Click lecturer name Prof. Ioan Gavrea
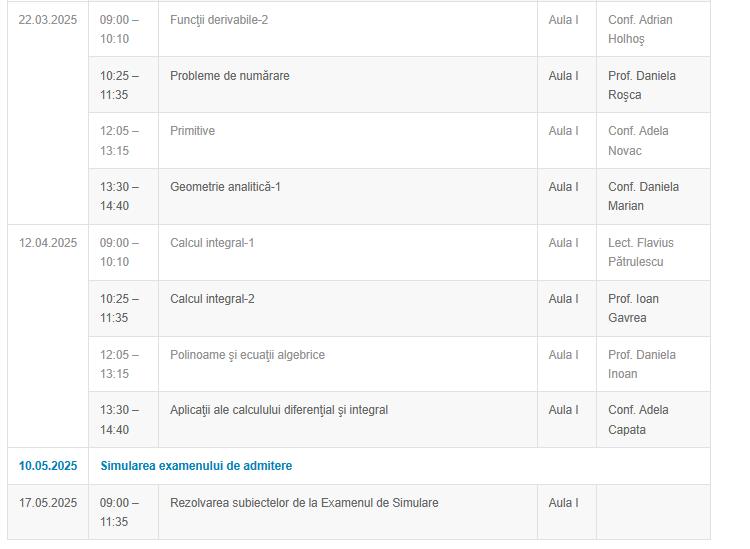The image size is (750, 549). tap(633, 308)
